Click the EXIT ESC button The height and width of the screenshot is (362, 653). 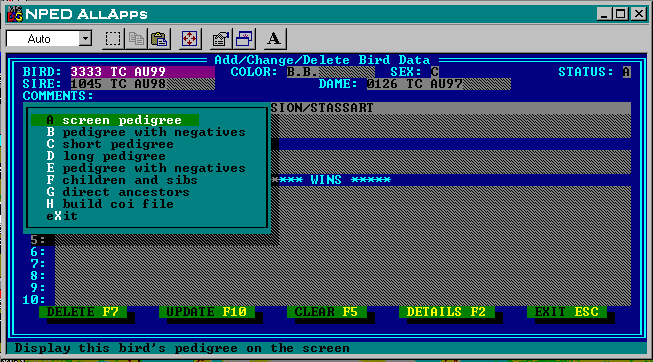[x=567, y=312]
